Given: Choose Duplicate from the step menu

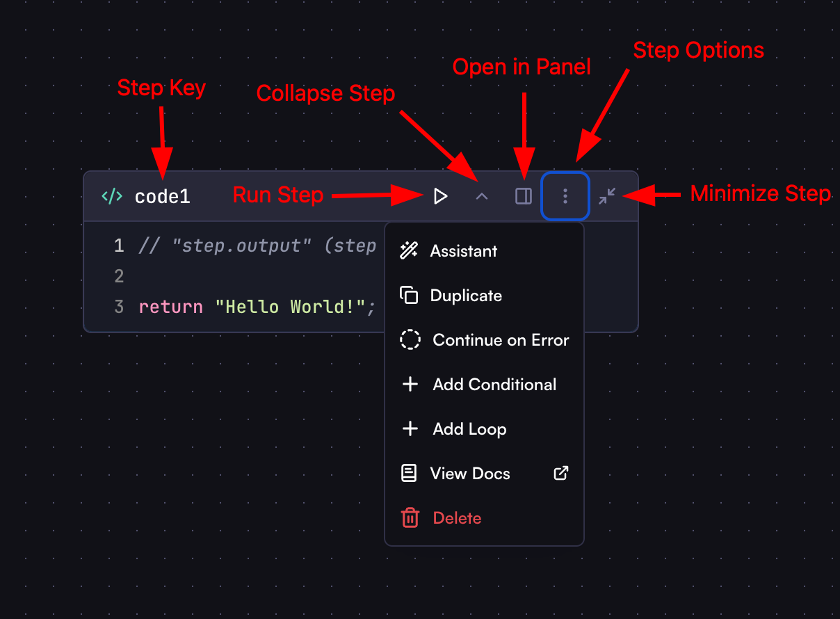Looking at the screenshot, I should [x=467, y=295].
